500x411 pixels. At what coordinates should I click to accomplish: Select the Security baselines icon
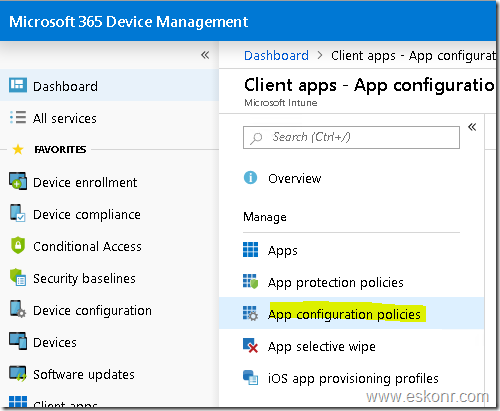tap(18, 277)
